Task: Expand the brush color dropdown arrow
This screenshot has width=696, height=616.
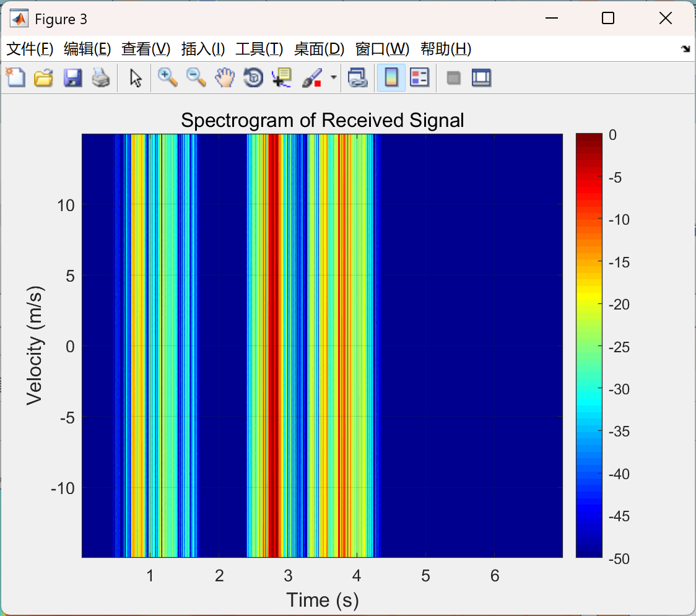Action: pos(334,77)
